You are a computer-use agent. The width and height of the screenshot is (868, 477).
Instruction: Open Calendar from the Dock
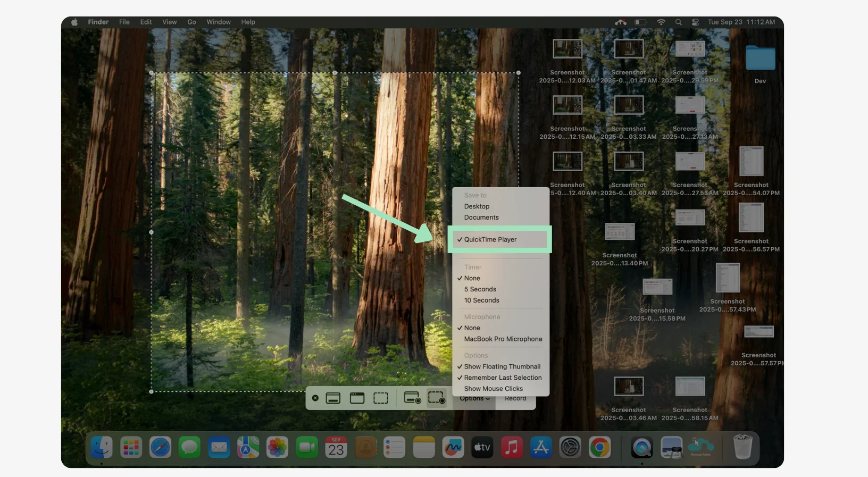pyautogui.click(x=336, y=447)
